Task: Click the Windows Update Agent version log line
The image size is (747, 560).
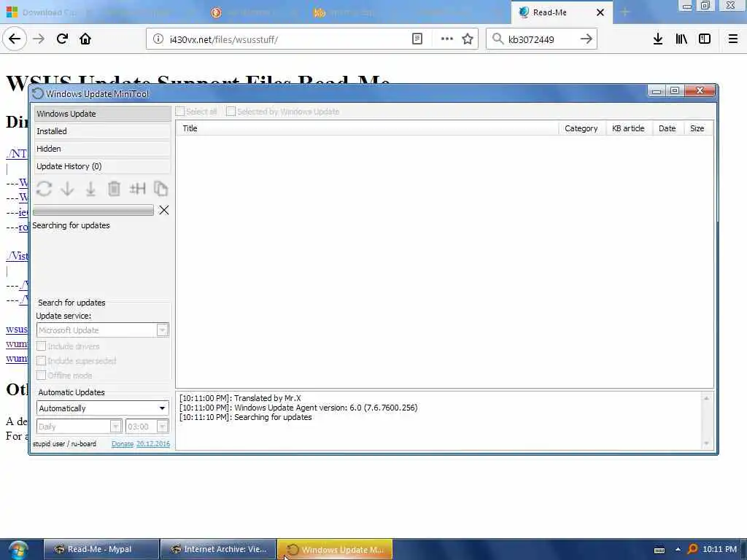Action: [x=298, y=408]
